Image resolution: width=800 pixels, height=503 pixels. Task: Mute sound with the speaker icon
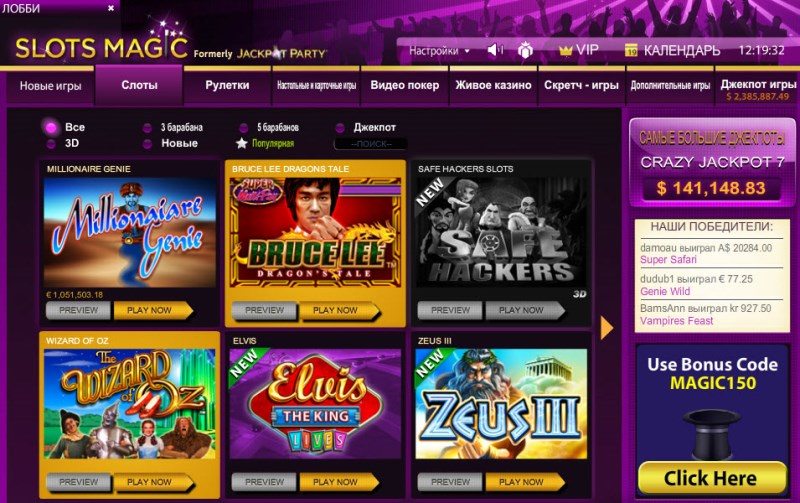pyautogui.click(x=495, y=50)
